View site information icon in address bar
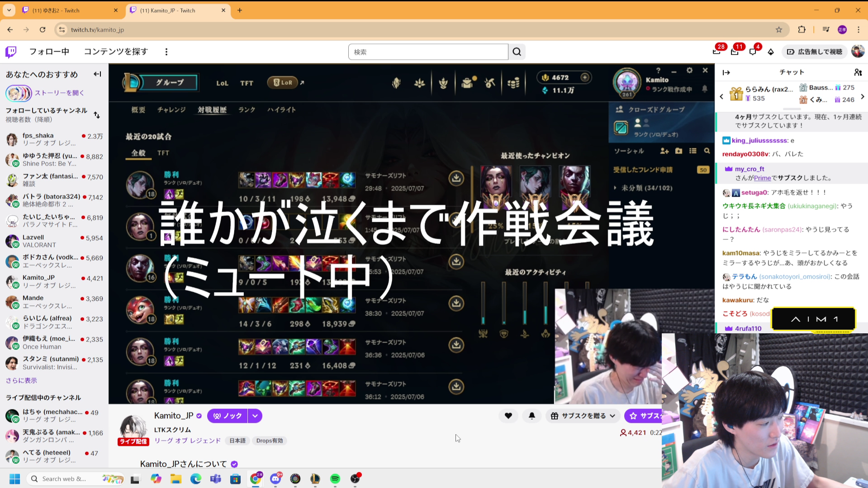868x488 pixels. click(x=62, y=30)
